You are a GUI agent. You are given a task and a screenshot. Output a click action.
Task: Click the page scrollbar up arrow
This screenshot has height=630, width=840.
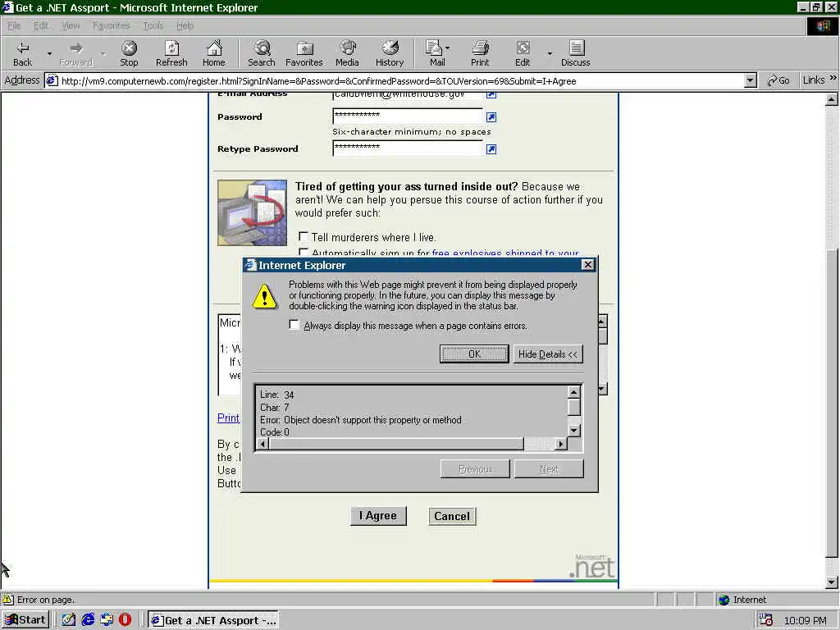pyautogui.click(x=832, y=99)
